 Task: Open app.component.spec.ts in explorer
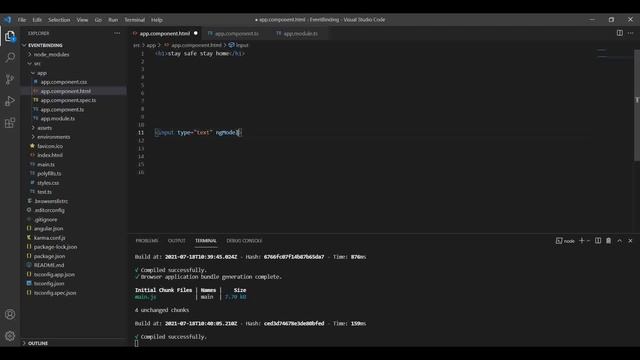[68, 100]
